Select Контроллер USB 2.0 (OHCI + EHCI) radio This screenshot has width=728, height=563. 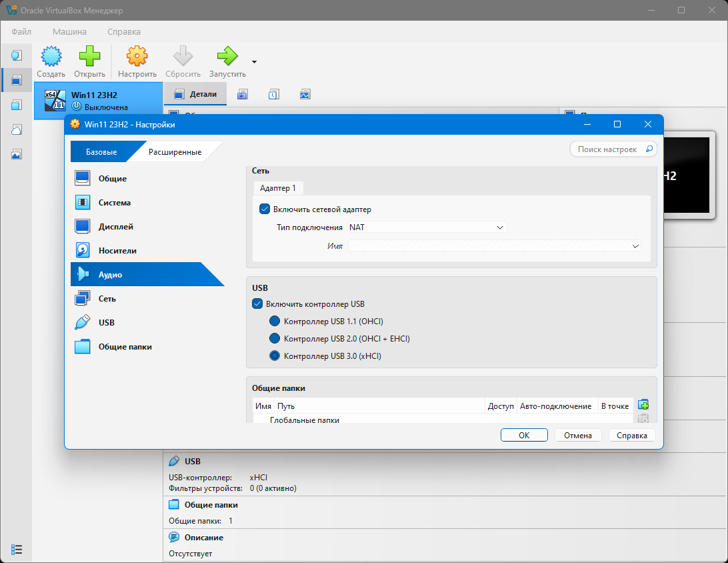point(275,338)
